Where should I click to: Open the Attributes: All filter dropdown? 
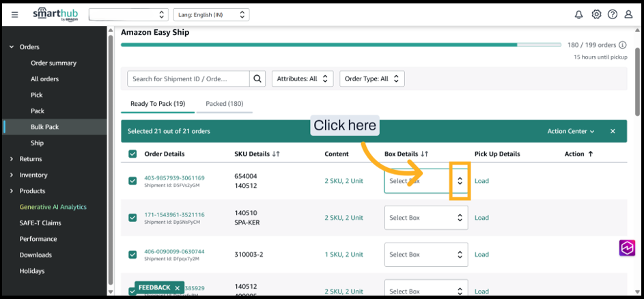[303, 79]
